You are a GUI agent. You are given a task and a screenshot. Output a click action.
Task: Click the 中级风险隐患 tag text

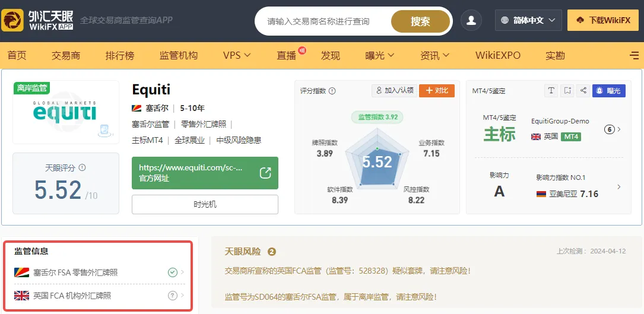click(239, 140)
